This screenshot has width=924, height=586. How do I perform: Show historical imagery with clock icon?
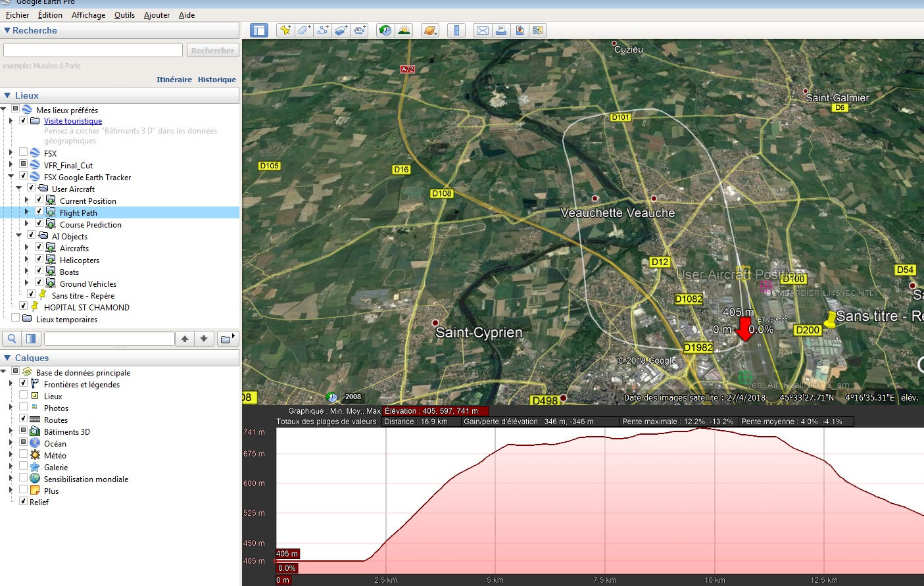pyautogui.click(x=385, y=30)
